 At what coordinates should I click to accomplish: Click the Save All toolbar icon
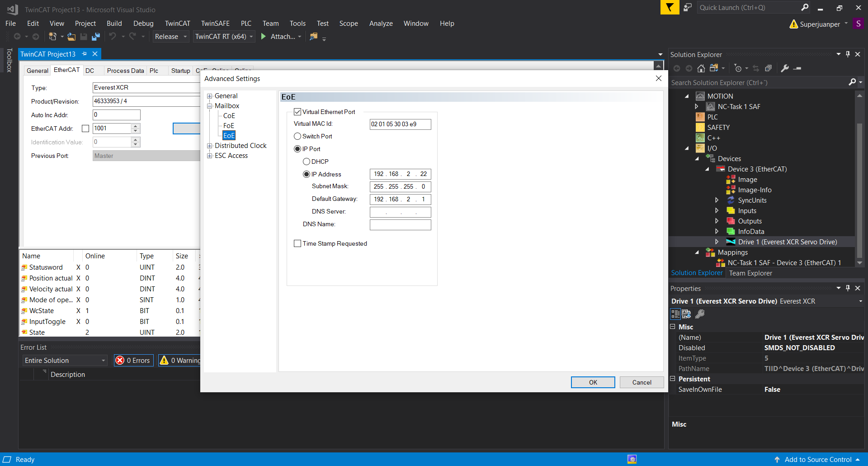point(96,37)
